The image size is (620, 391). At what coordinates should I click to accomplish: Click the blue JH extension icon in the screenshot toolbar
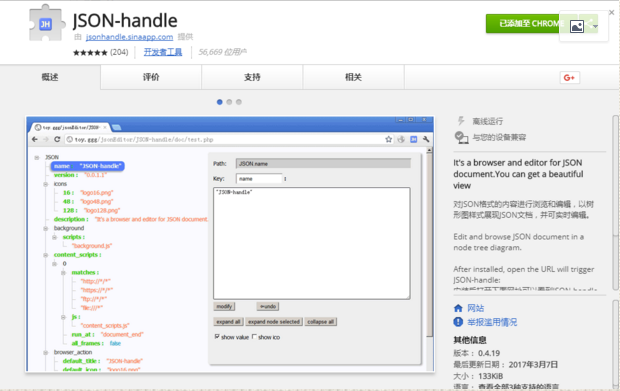tap(414, 139)
